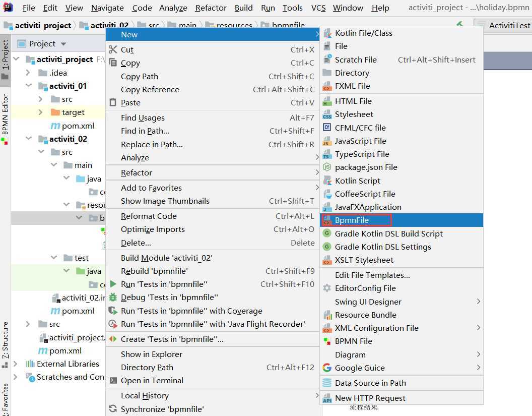The height and width of the screenshot is (416, 532).
Task: Click the New HTTP Request API icon
Action: click(x=327, y=398)
